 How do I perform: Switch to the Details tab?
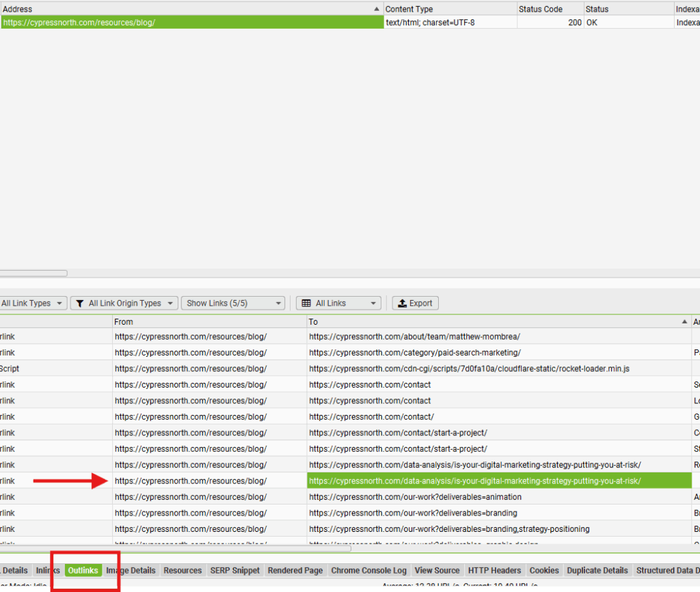(x=15, y=570)
